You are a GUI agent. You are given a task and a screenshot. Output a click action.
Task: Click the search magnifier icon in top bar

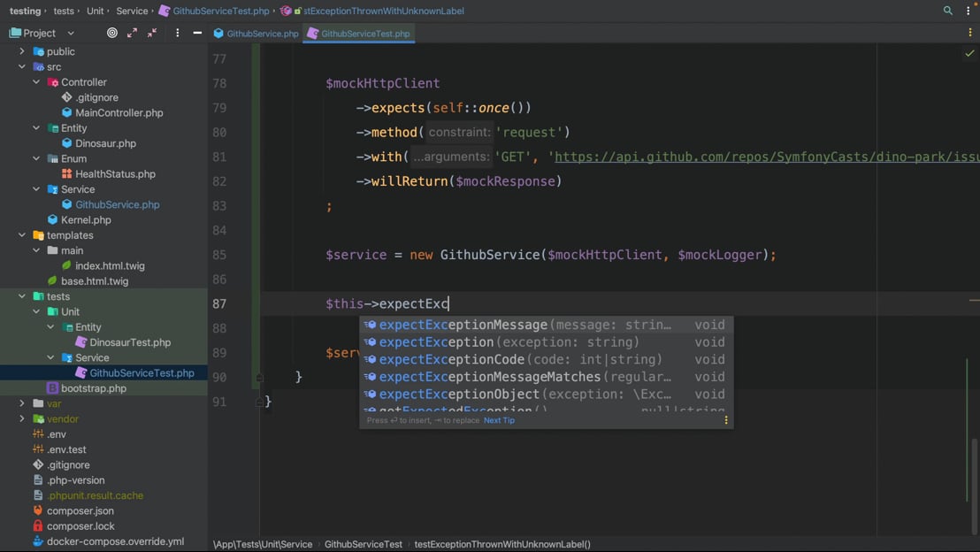click(948, 11)
